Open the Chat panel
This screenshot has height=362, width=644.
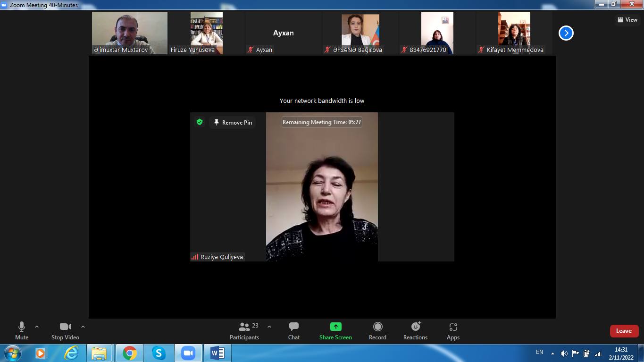pos(293,330)
